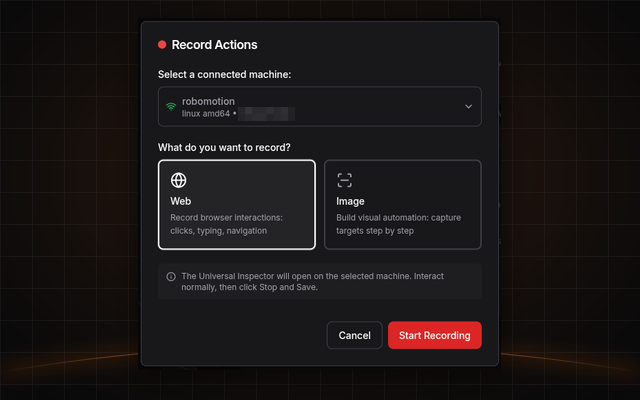640x400 pixels.
Task: Expand the machine dropdown chevron
Action: (468, 107)
